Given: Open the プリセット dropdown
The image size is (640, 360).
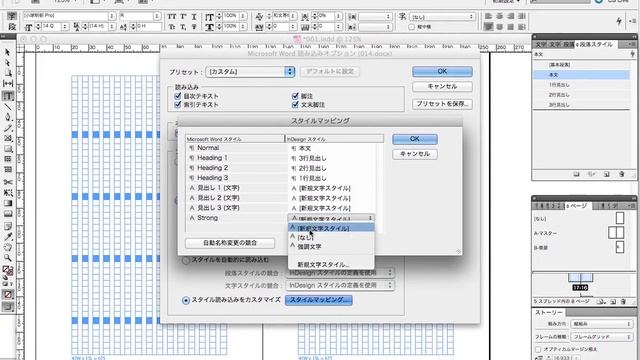Looking at the screenshot, I should [x=250, y=72].
